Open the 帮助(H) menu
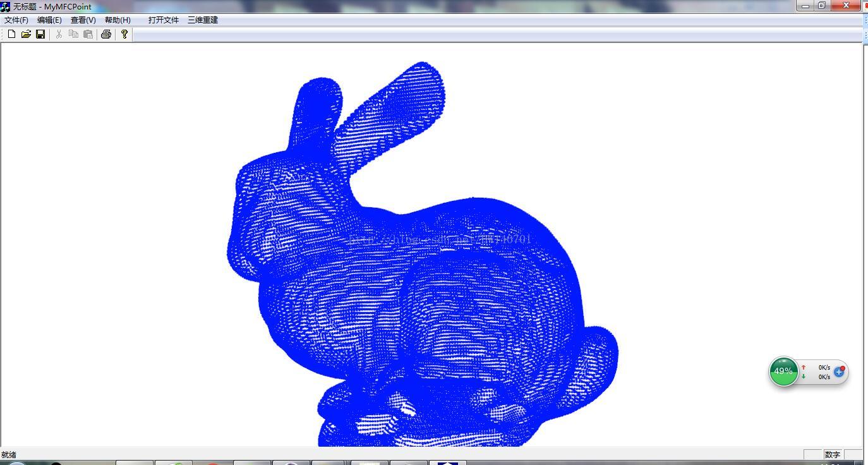 tap(118, 20)
